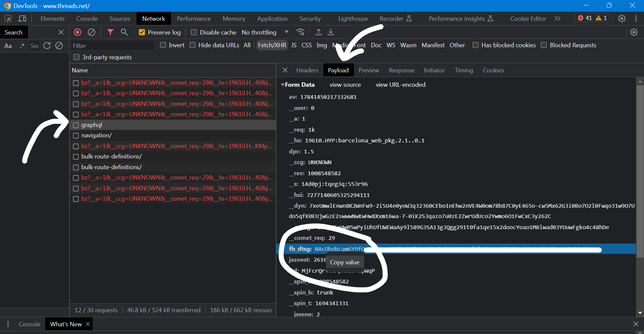The image size is (644, 334).
Task: Stop recording network log
Action: click(77, 32)
